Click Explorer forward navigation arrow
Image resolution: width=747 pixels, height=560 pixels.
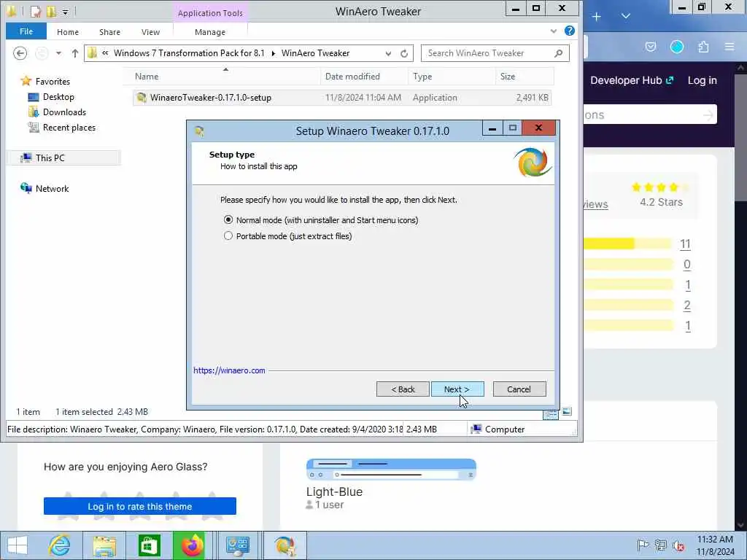[42, 52]
